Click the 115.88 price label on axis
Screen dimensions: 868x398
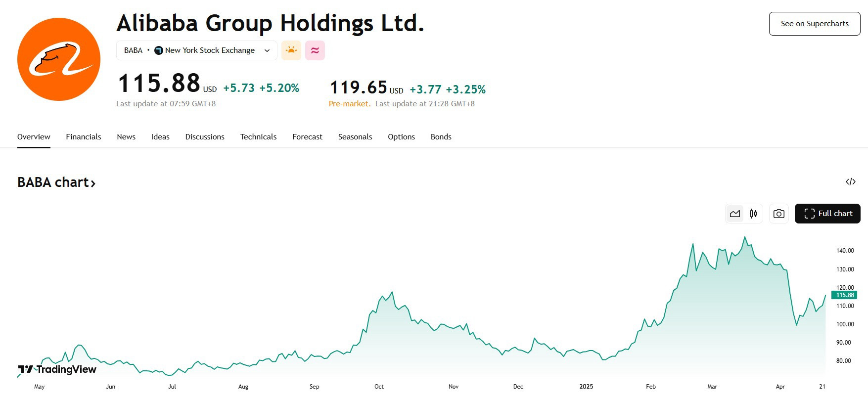pyautogui.click(x=845, y=295)
